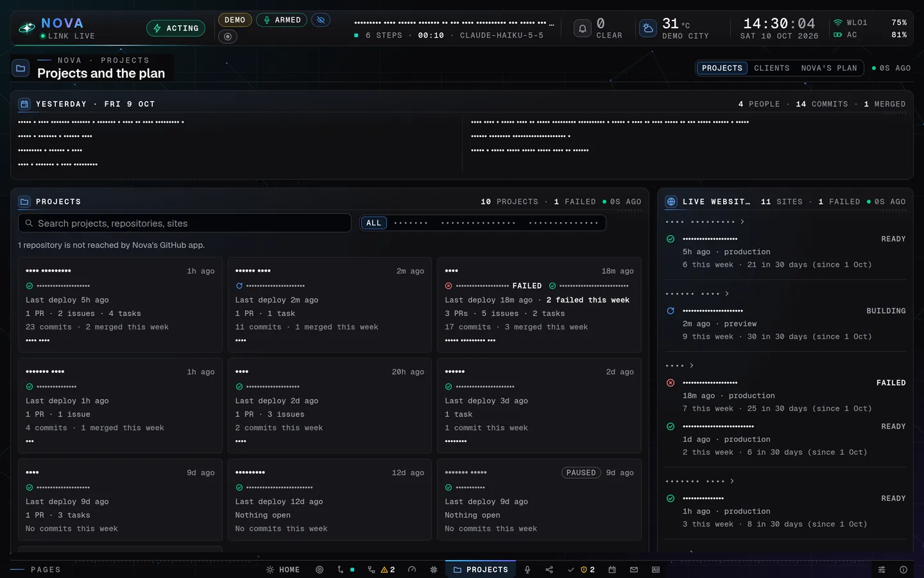Open the gauge meter icon in bottom bar

click(412, 570)
